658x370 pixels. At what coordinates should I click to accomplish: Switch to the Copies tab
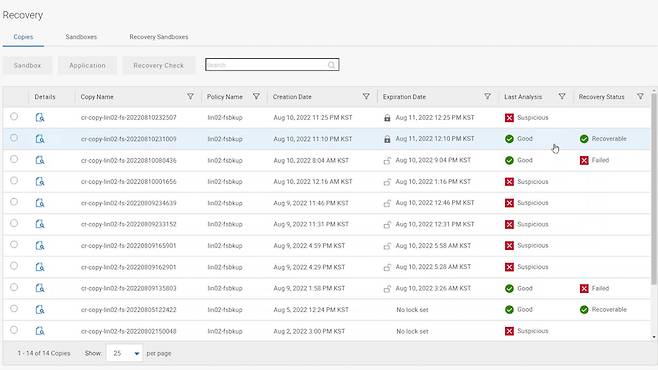click(x=23, y=37)
